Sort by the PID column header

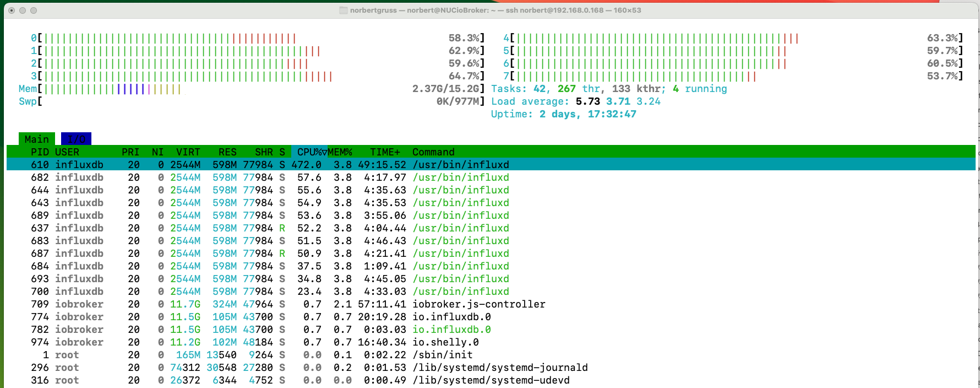pyautogui.click(x=40, y=152)
